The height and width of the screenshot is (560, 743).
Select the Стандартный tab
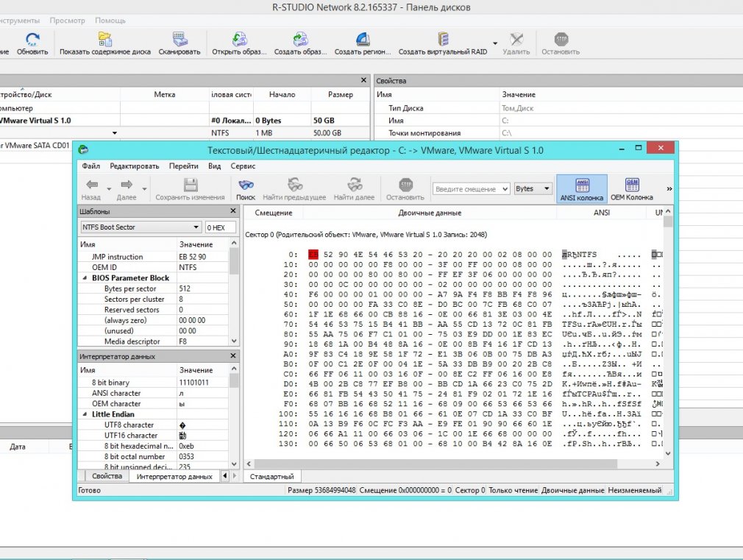pos(272,476)
